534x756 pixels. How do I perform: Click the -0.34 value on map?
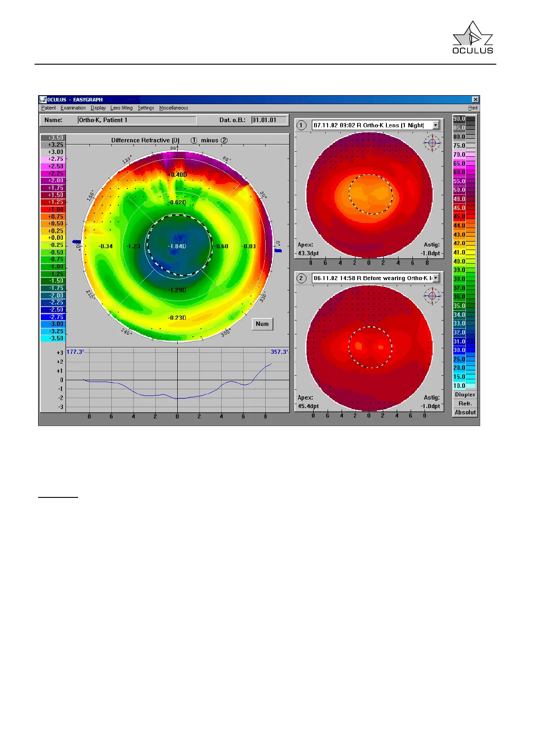click(106, 246)
